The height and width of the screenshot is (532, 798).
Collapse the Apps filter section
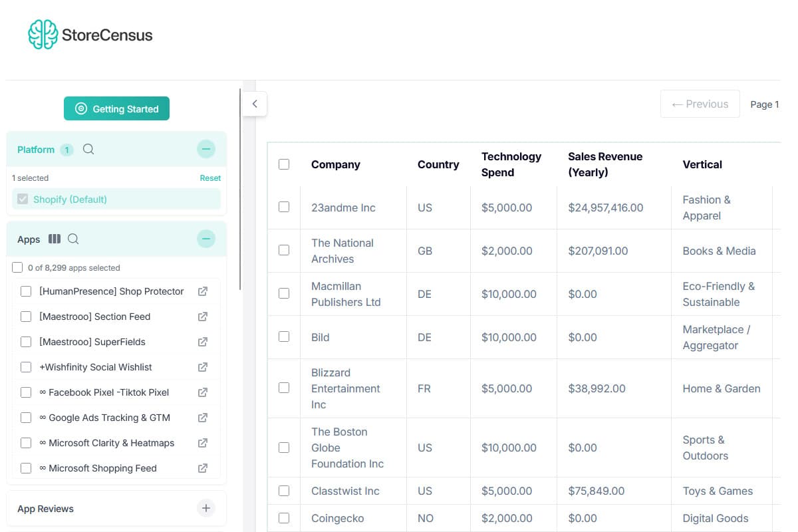206,239
